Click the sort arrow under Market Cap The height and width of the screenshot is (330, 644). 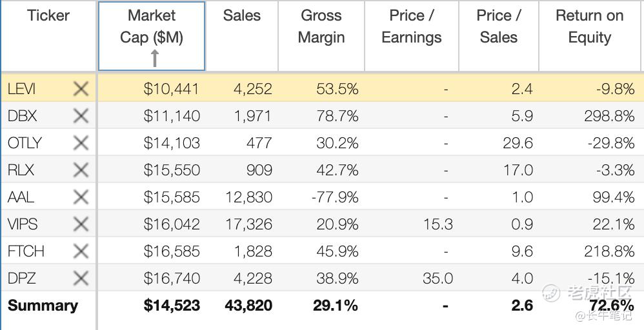pyautogui.click(x=154, y=59)
